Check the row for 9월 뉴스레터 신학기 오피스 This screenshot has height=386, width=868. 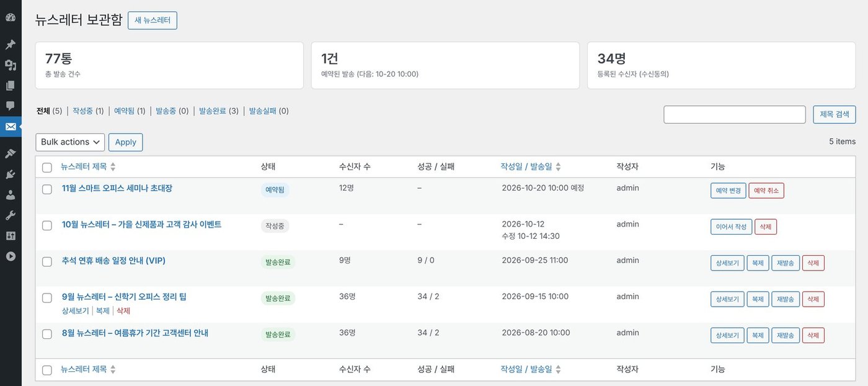click(x=47, y=298)
